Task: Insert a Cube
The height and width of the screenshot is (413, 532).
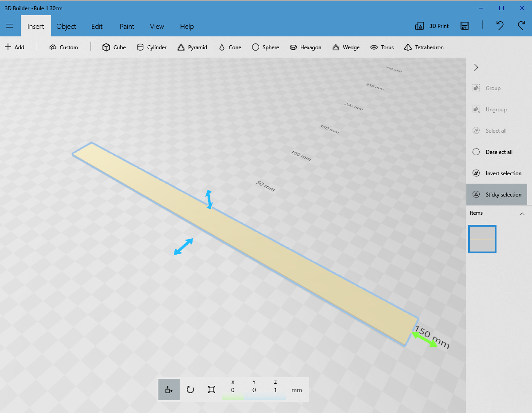Action: (x=114, y=47)
